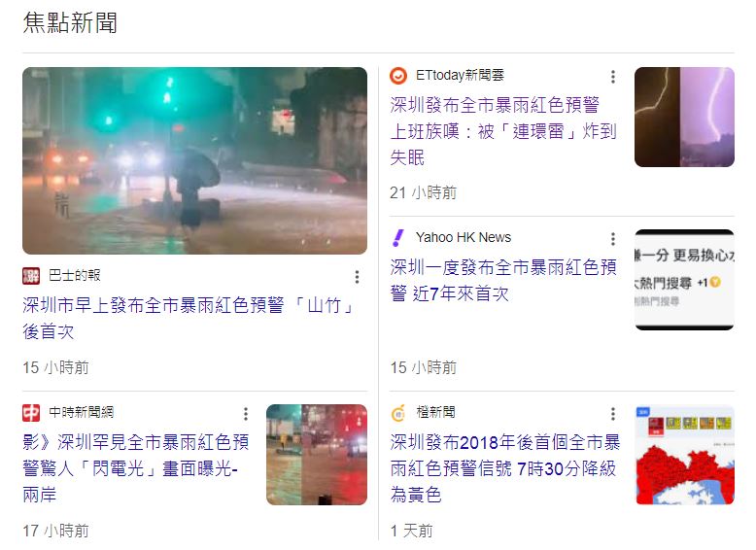Open headline 深圳一度發布全市暴雨紅色預警 近7年來首次
This screenshot has height=550, width=756.
(503, 280)
